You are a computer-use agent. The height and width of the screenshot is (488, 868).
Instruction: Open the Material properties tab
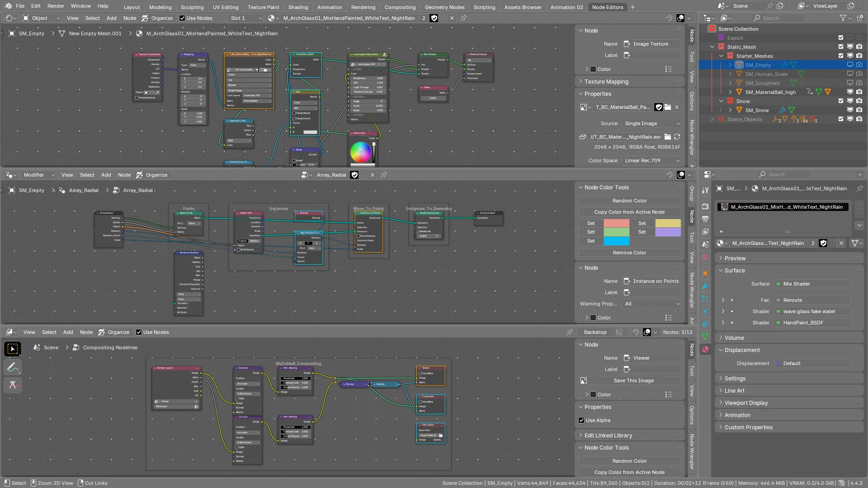click(x=705, y=349)
